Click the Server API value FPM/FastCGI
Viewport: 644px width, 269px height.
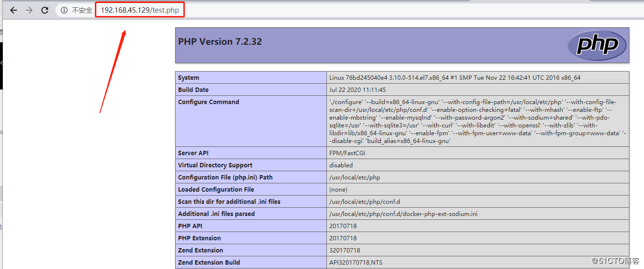[x=347, y=153]
